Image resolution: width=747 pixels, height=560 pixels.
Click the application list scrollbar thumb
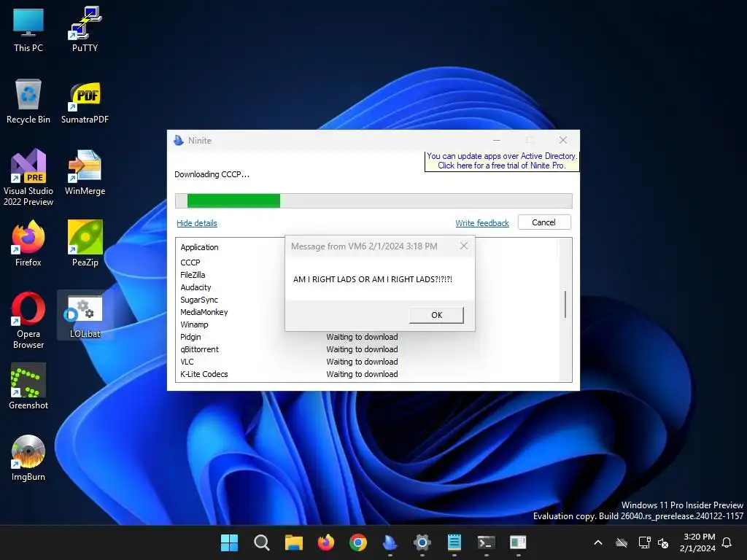tap(565, 304)
